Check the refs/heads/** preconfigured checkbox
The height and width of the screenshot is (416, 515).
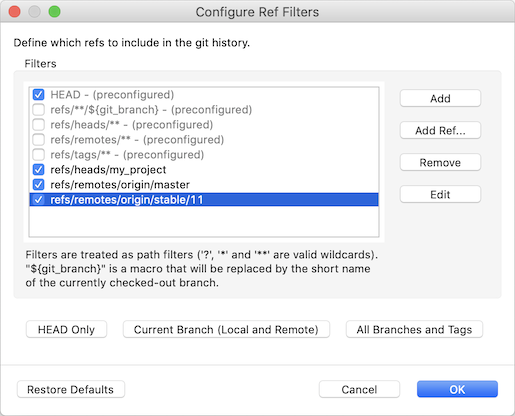[38, 125]
